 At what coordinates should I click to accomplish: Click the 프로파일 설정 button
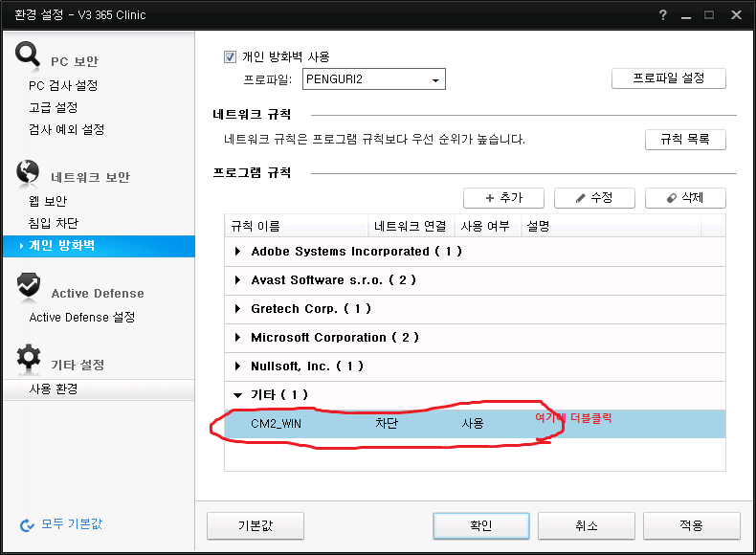(x=668, y=78)
